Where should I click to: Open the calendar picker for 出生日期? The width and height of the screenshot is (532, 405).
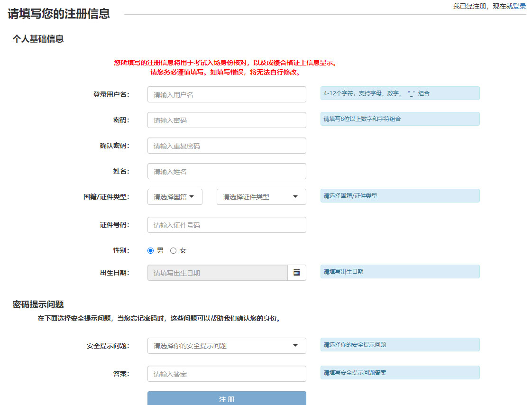297,273
